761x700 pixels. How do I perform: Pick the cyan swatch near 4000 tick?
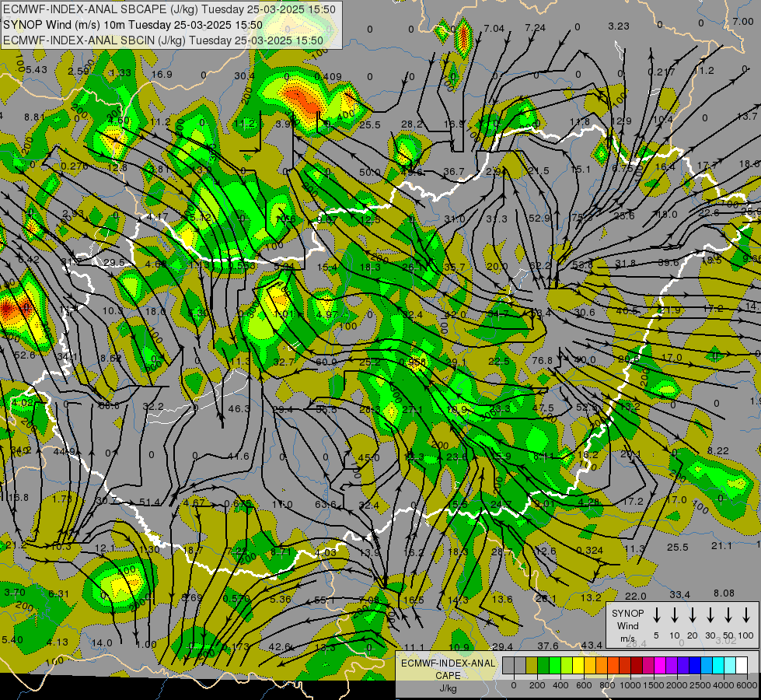pos(718,665)
